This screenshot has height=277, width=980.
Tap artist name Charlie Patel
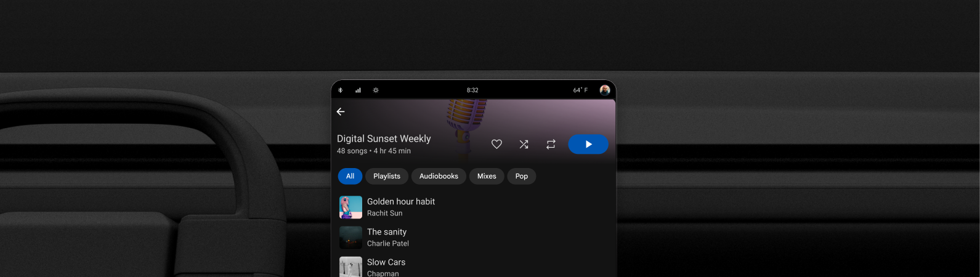click(388, 243)
